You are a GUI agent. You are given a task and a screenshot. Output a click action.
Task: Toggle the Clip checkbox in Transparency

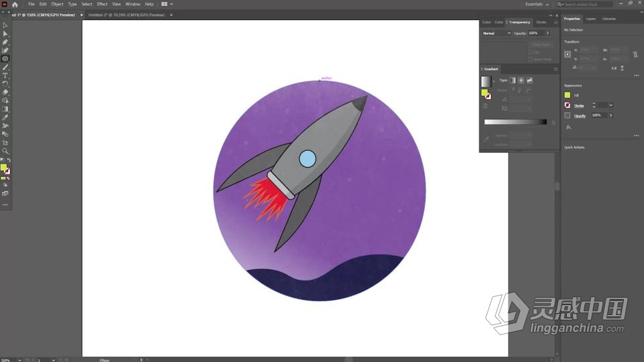click(531, 52)
